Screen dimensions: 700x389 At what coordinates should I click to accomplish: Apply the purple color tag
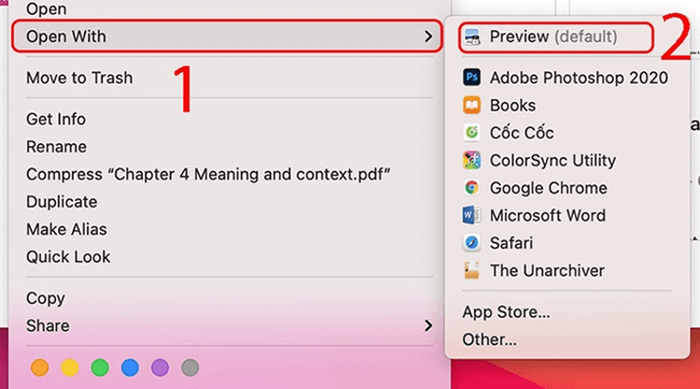pos(160,368)
